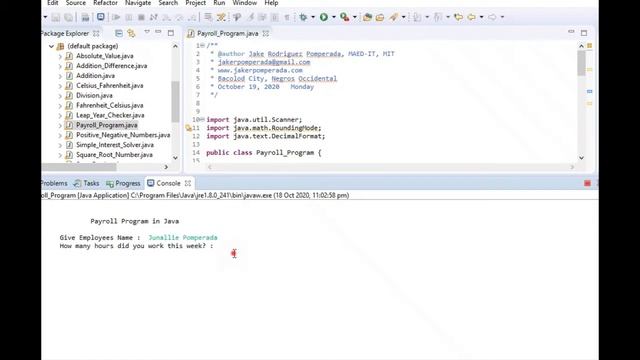This screenshot has height=360, width=640.
Task: Switch to the Progress tab
Action: [123, 183]
